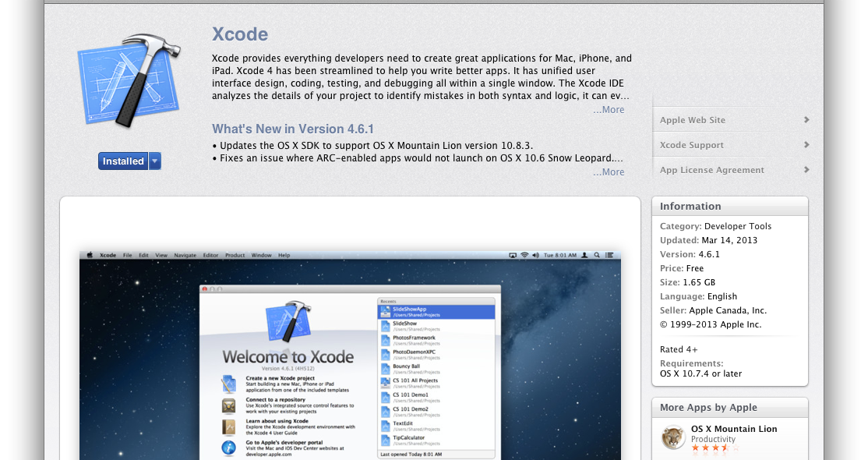Click the Price: Free line
This screenshot has height=460, width=868.
(x=682, y=268)
